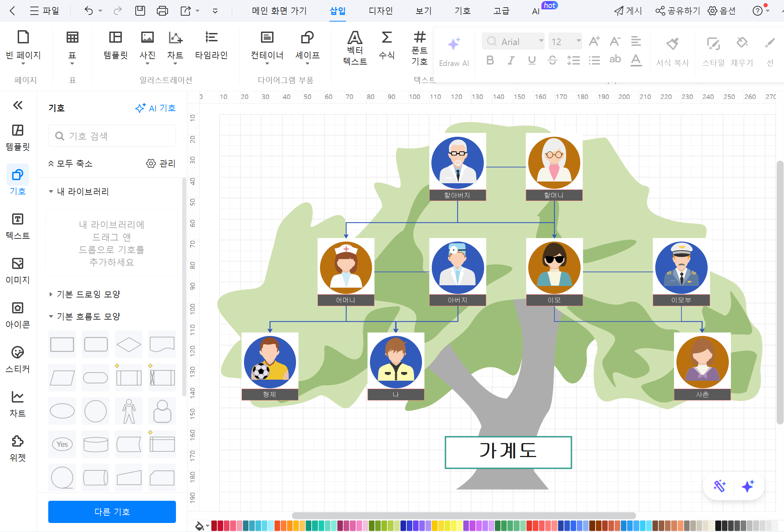Viewport: 784px width, 532px height.
Task: Select the 할아버지 portrait on canvas
Action: pyautogui.click(x=457, y=162)
